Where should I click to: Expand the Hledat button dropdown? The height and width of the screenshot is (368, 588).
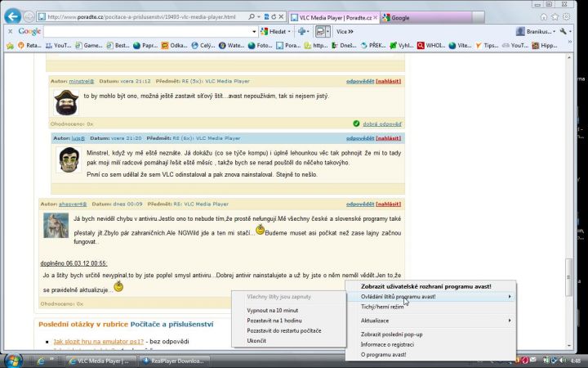[x=289, y=32]
